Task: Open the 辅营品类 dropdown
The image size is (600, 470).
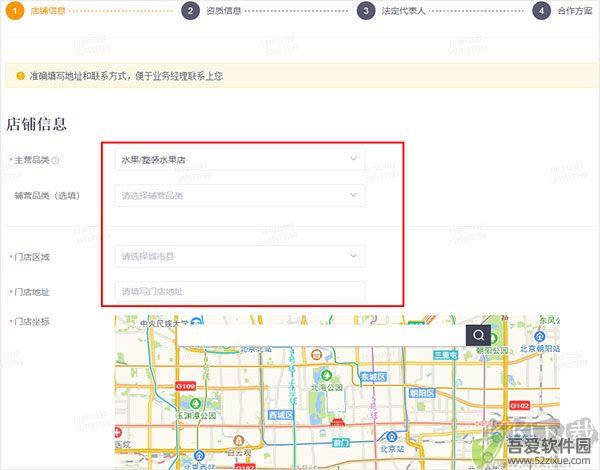Action: (240, 195)
